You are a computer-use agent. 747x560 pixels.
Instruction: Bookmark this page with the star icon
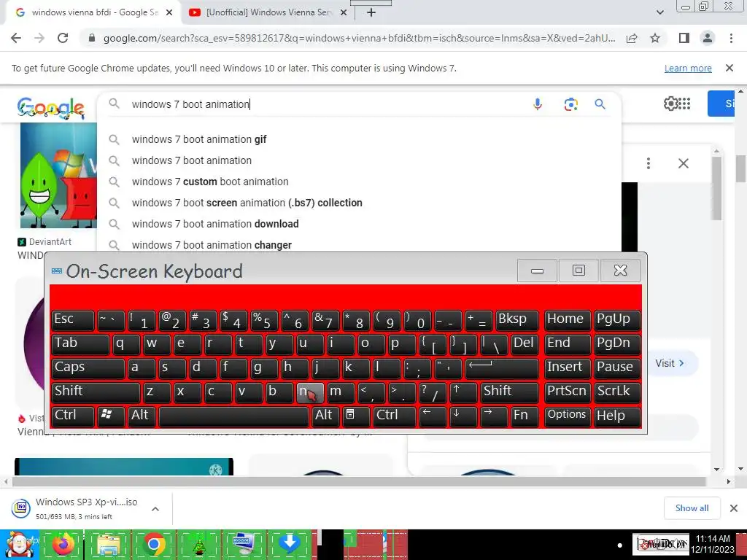pyautogui.click(x=655, y=38)
